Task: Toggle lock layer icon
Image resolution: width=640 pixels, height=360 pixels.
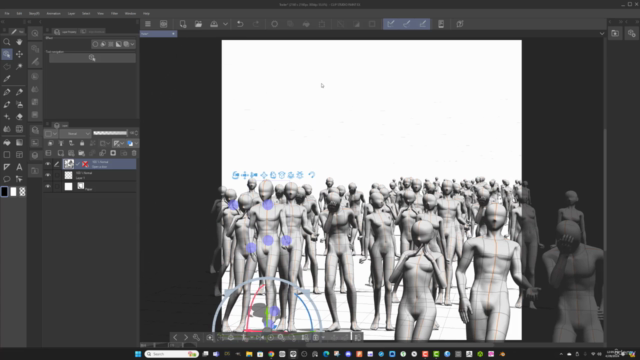Action: point(82,143)
